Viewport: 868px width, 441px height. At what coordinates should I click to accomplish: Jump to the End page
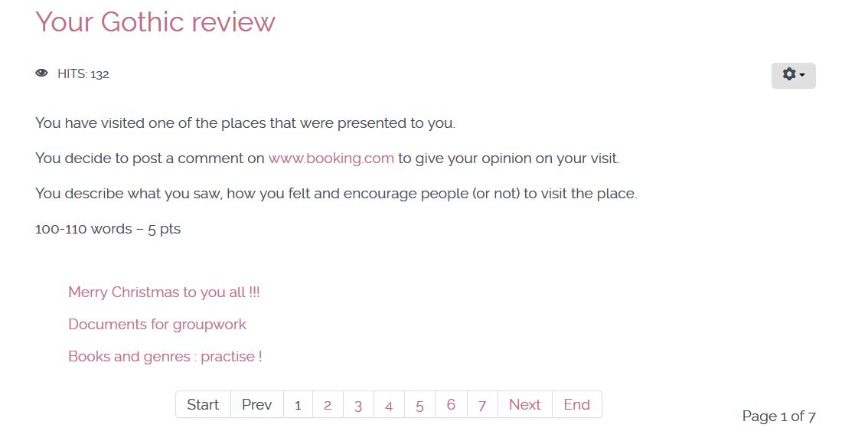(577, 404)
